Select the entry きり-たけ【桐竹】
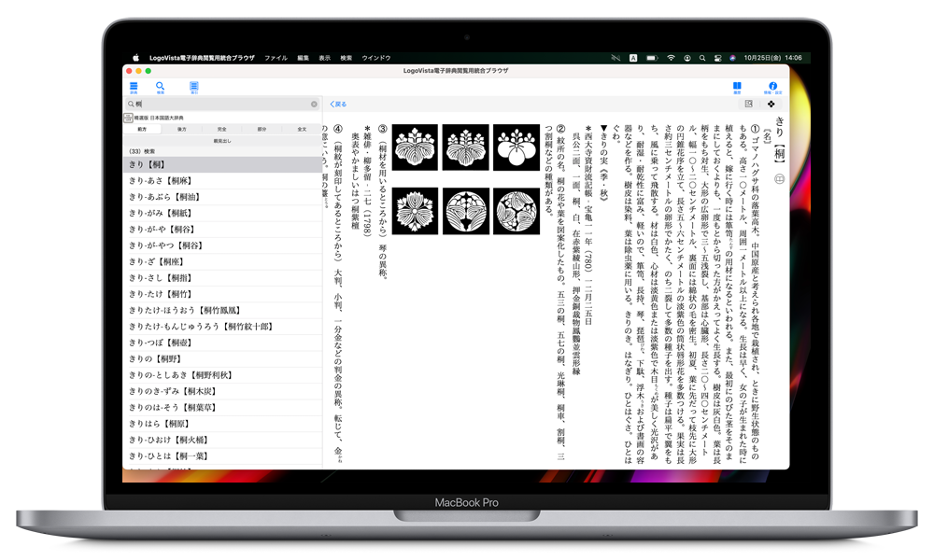Viewport: 934px width, 560px height. point(222,293)
